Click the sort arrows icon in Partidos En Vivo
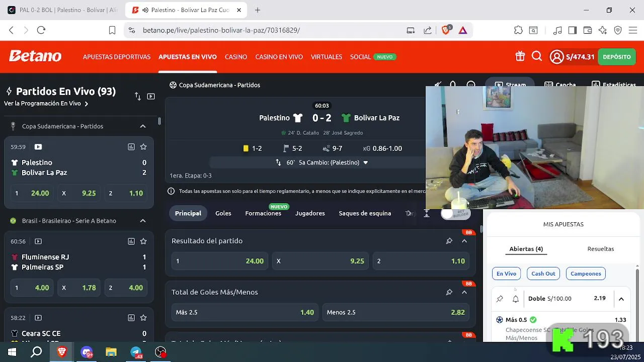The height and width of the screenshot is (362, 644). [x=137, y=96]
